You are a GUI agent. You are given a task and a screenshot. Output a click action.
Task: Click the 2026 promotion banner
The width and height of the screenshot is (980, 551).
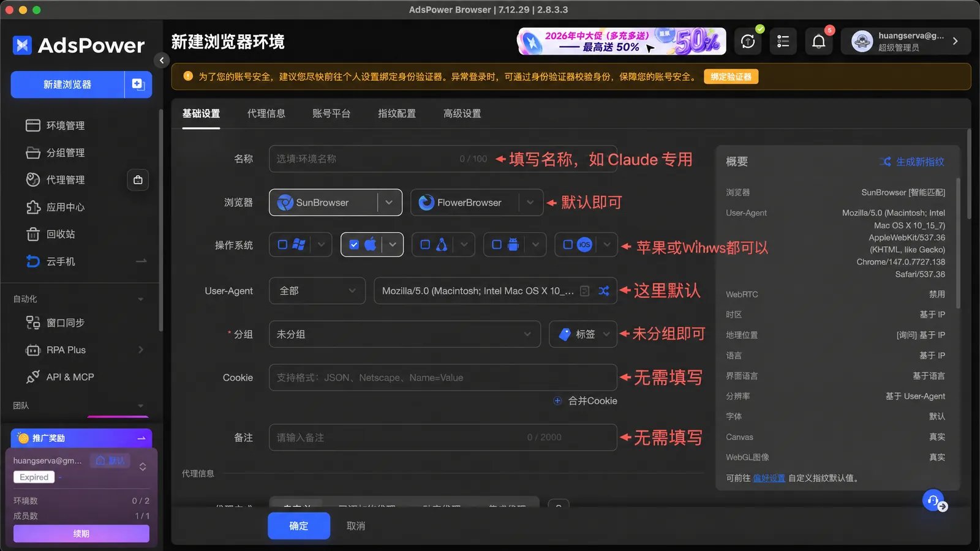[x=622, y=41]
